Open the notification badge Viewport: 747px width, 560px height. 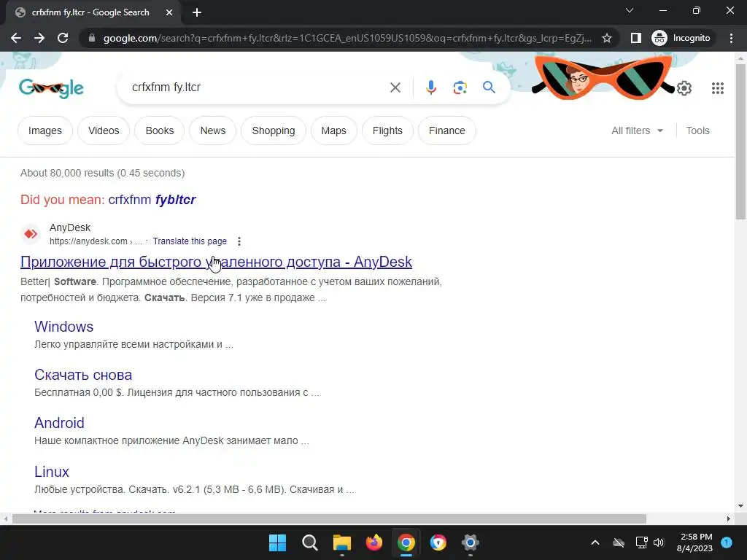click(727, 542)
